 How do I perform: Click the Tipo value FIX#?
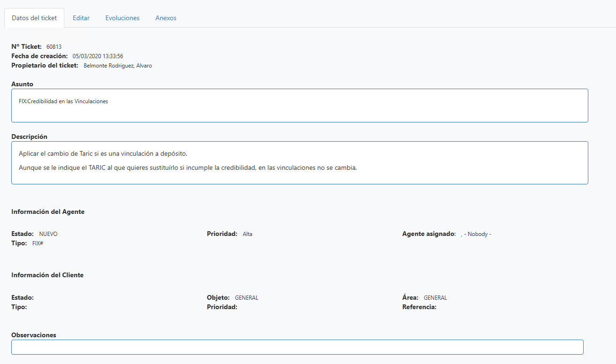[x=38, y=243]
